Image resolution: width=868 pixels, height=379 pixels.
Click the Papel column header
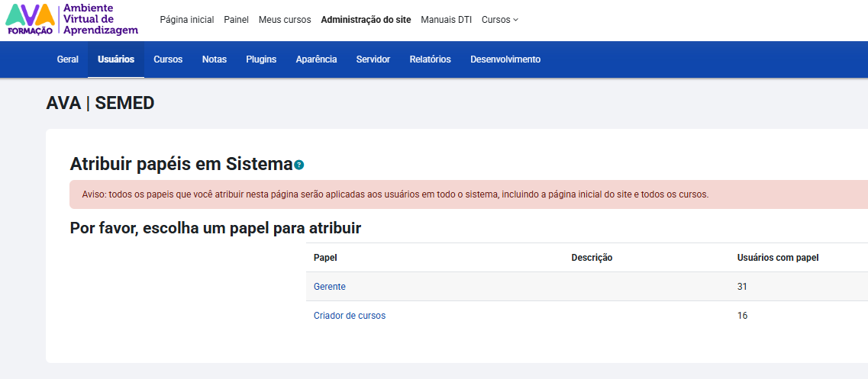click(325, 257)
